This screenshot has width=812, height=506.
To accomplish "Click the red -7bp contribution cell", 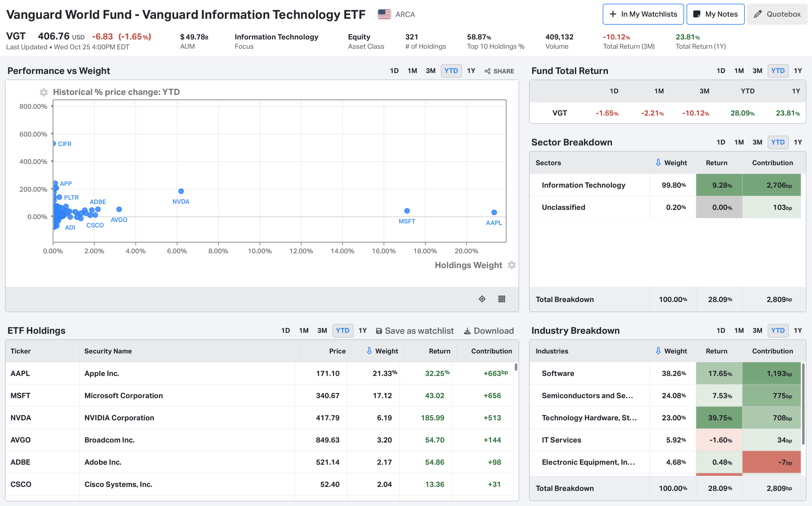I will click(x=772, y=462).
